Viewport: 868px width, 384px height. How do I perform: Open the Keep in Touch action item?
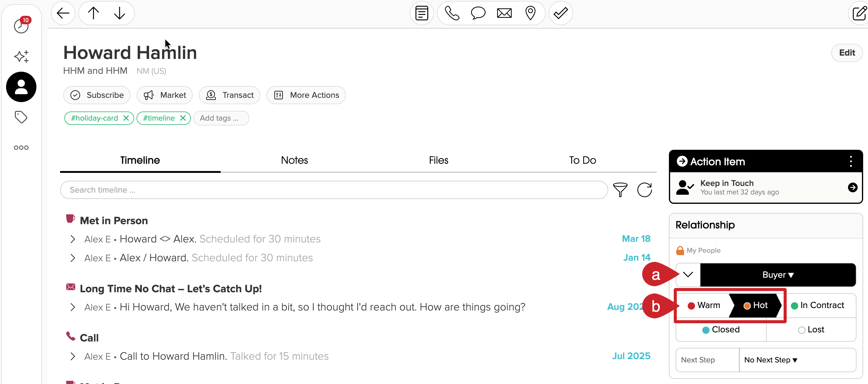[x=765, y=187]
